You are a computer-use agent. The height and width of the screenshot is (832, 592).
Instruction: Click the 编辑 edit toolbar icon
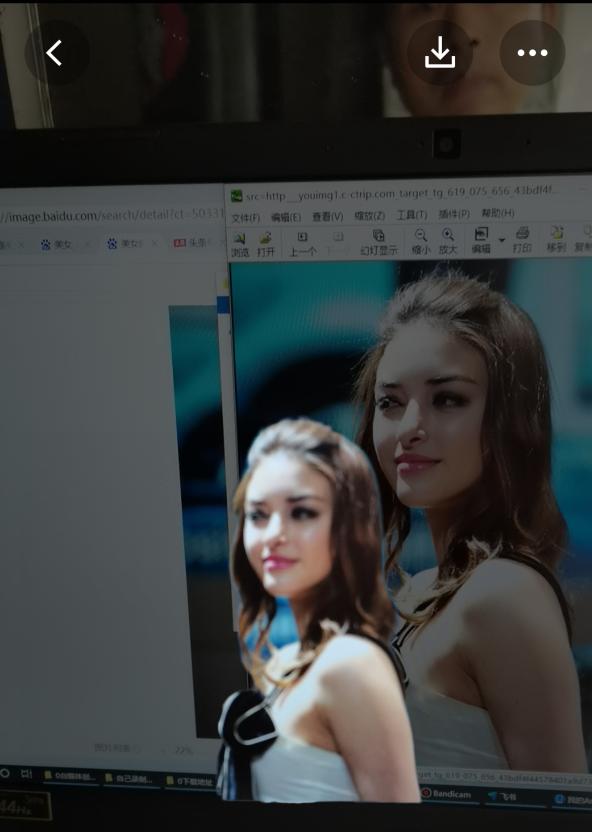coord(481,240)
